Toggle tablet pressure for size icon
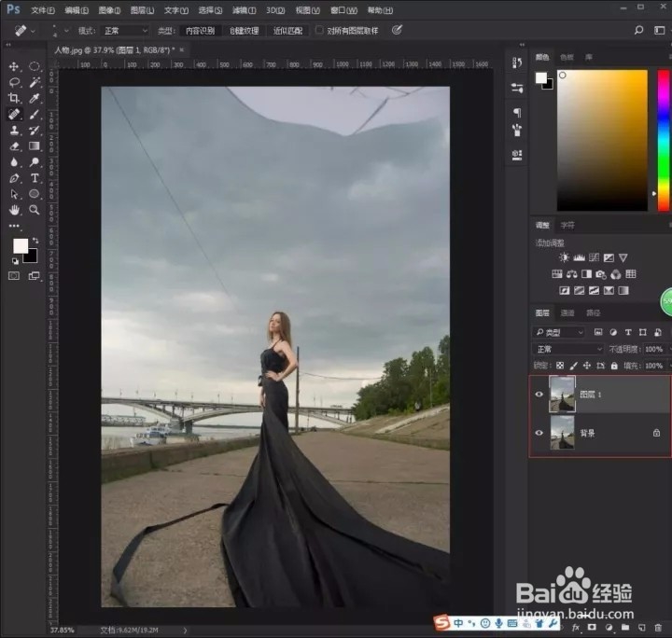The width and height of the screenshot is (672, 638). point(397,30)
